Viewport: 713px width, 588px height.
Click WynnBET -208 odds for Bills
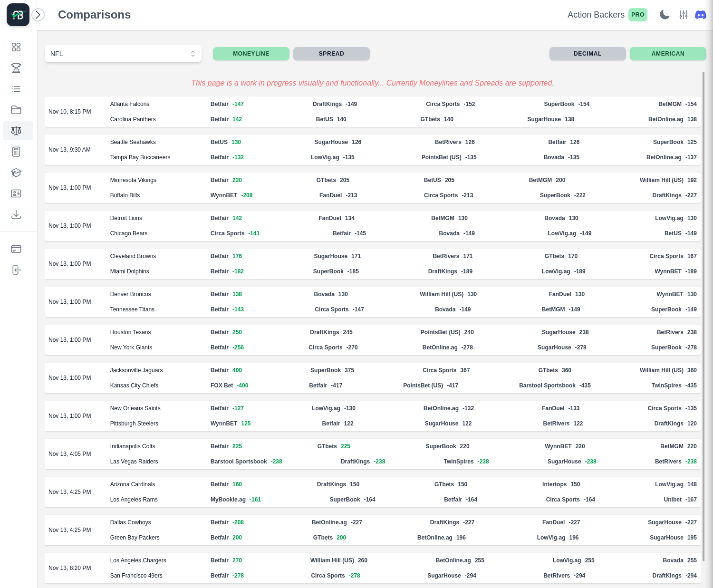click(231, 195)
